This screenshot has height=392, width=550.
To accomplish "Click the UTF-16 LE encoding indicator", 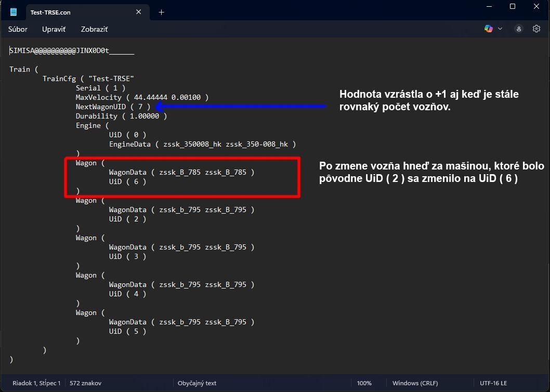I will click(x=493, y=383).
